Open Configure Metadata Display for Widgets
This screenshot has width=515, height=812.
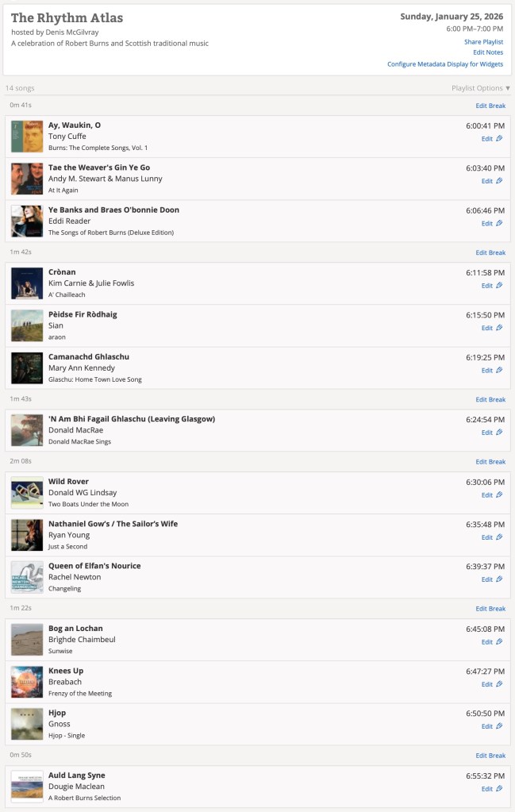pyautogui.click(x=444, y=64)
